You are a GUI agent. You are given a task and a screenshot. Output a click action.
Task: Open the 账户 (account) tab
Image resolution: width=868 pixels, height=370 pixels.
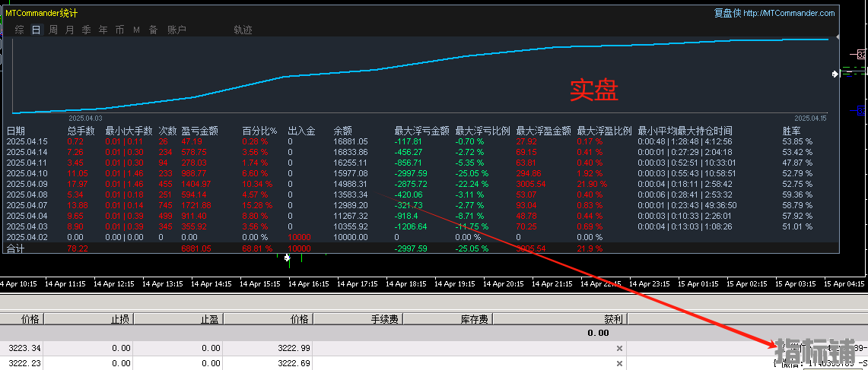176,30
